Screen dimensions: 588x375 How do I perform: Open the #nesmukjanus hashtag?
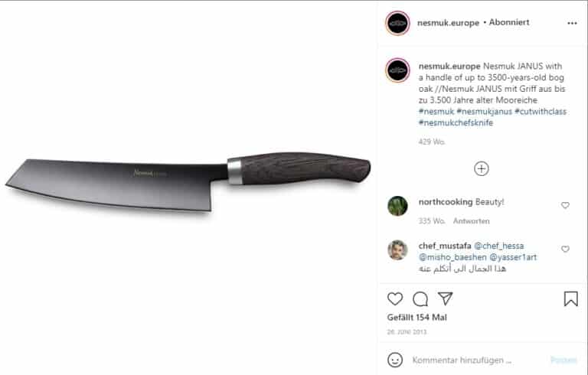(484, 112)
